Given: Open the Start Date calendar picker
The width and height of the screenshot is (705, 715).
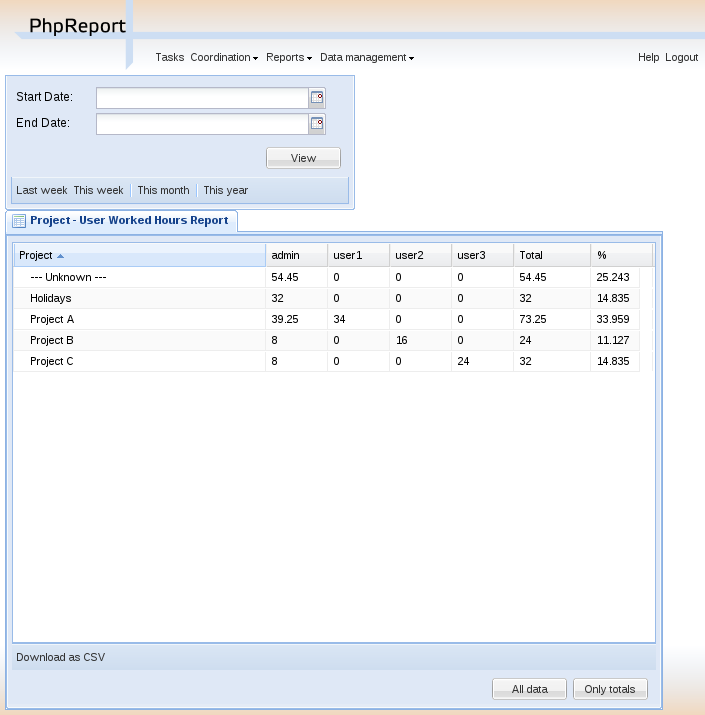Looking at the screenshot, I should [317, 98].
